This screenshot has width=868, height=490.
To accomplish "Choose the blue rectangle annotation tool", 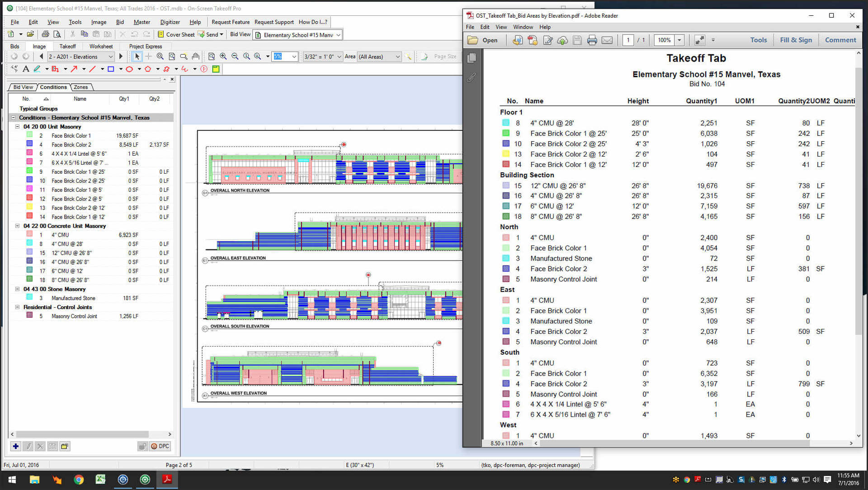I will pos(111,69).
